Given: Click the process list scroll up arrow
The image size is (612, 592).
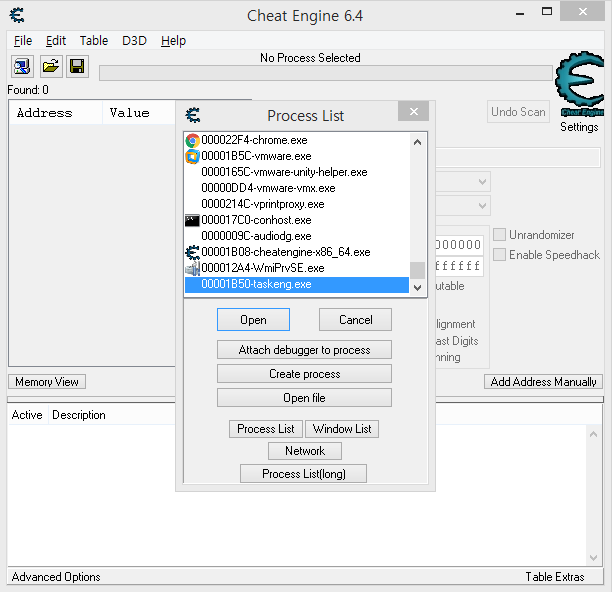Looking at the screenshot, I should [417, 142].
